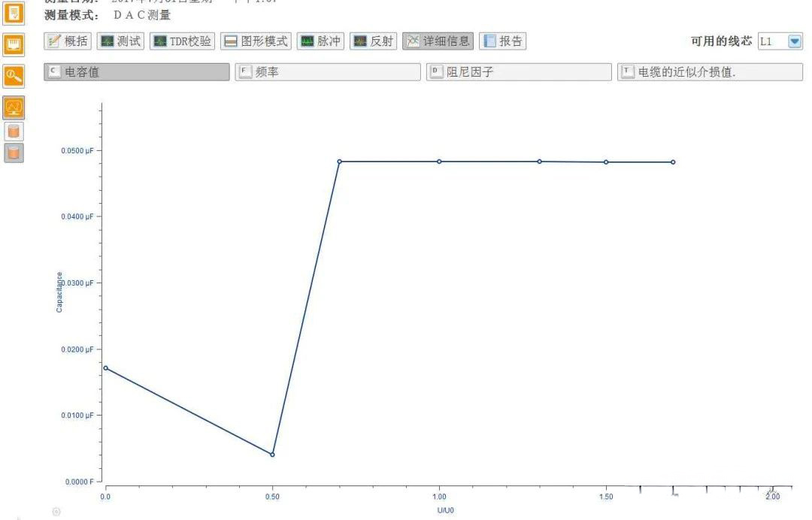Click the orange network port sidebar icon
The height and width of the screenshot is (520, 812).
point(14,44)
